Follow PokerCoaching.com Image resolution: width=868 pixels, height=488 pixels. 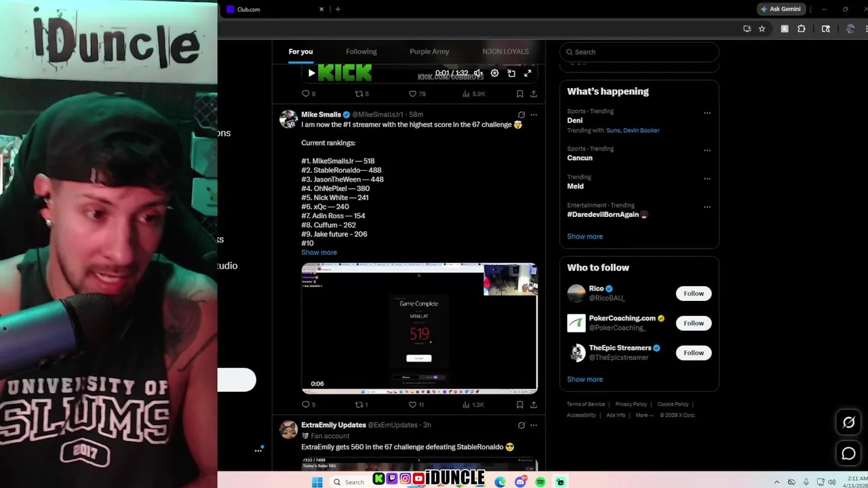click(x=694, y=323)
